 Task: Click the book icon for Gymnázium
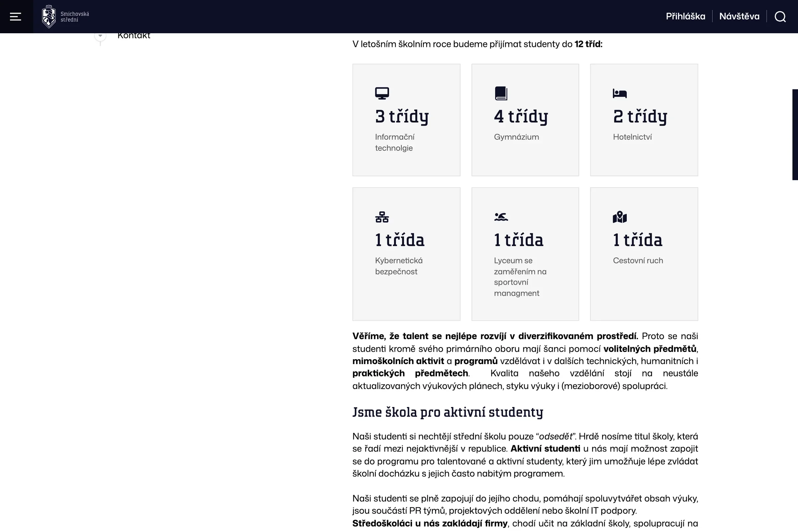(501, 93)
